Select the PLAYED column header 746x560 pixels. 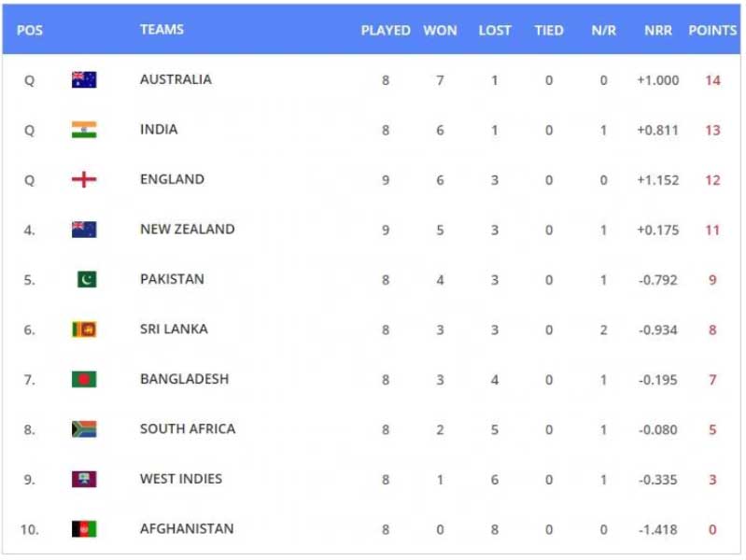point(386,31)
